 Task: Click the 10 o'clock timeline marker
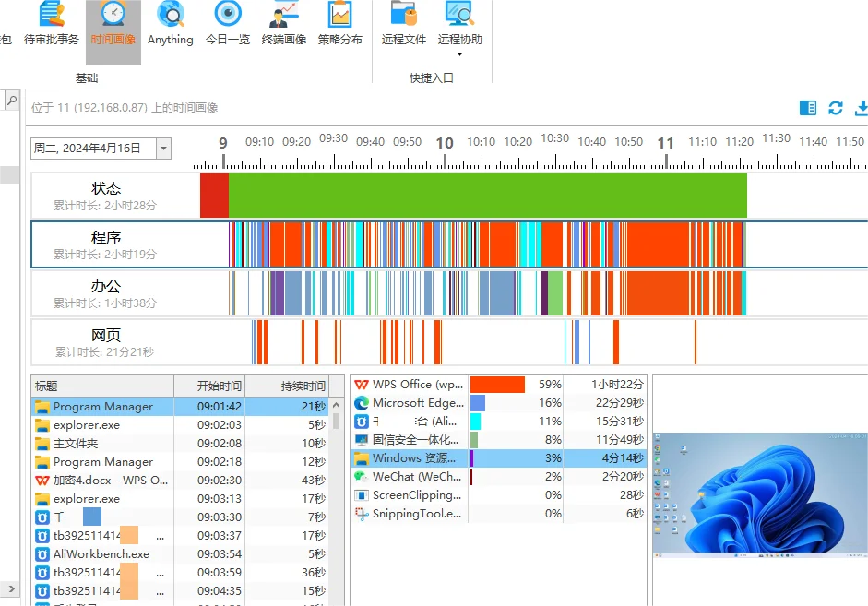[x=445, y=143]
